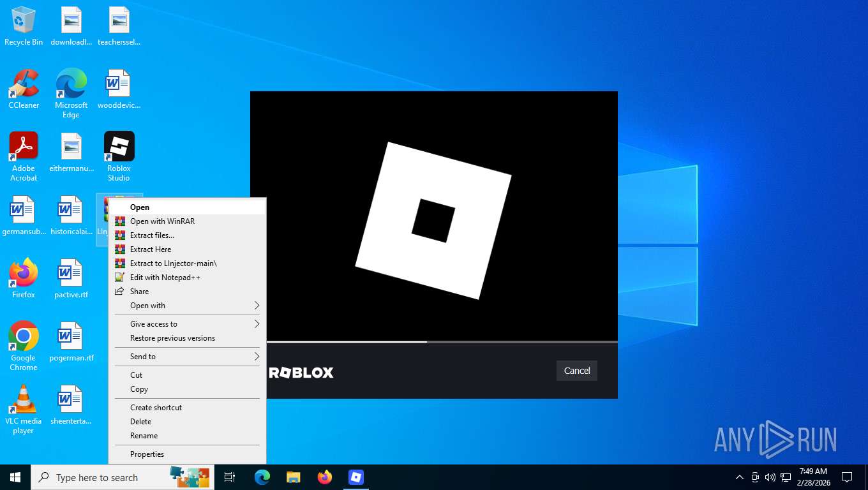This screenshot has height=490, width=868.
Task: Launch Google Chrome from the desktop
Action: [24, 346]
